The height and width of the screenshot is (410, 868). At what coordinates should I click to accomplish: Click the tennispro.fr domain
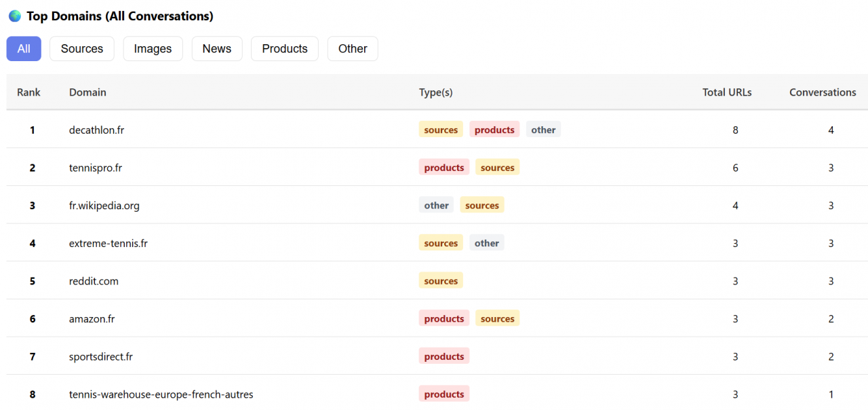coord(96,168)
